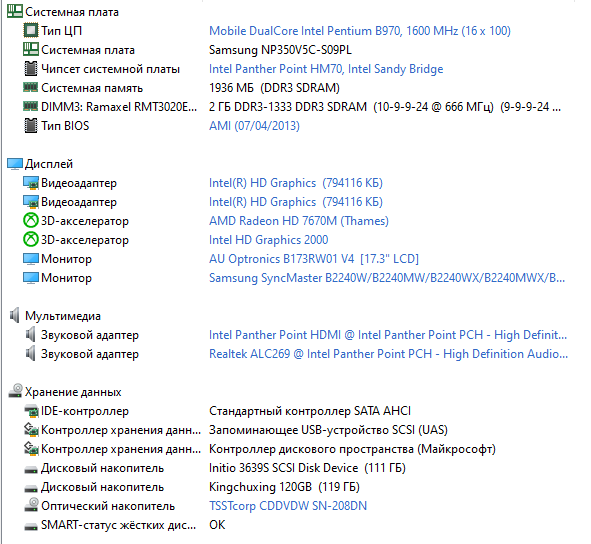Open the AU Optronics B173RW01 V4 link

click(314, 259)
